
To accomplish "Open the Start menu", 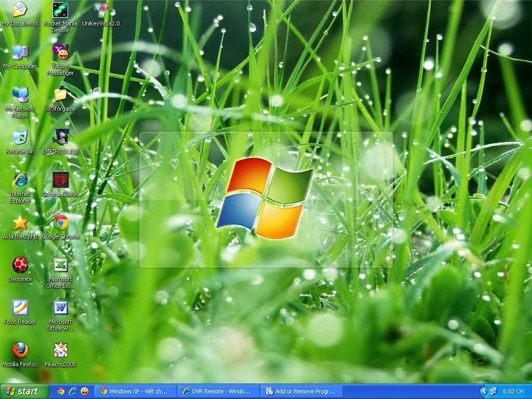I will 24,391.
